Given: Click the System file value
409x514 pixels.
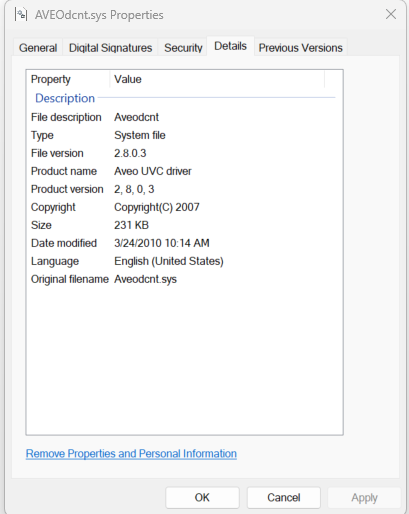Looking at the screenshot, I should (140, 135).
